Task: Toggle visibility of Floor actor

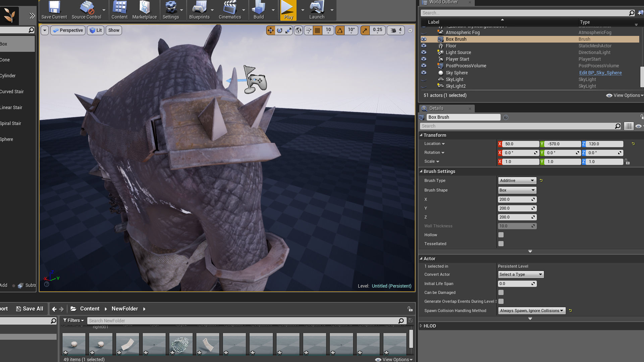Action: click(424, 46)
